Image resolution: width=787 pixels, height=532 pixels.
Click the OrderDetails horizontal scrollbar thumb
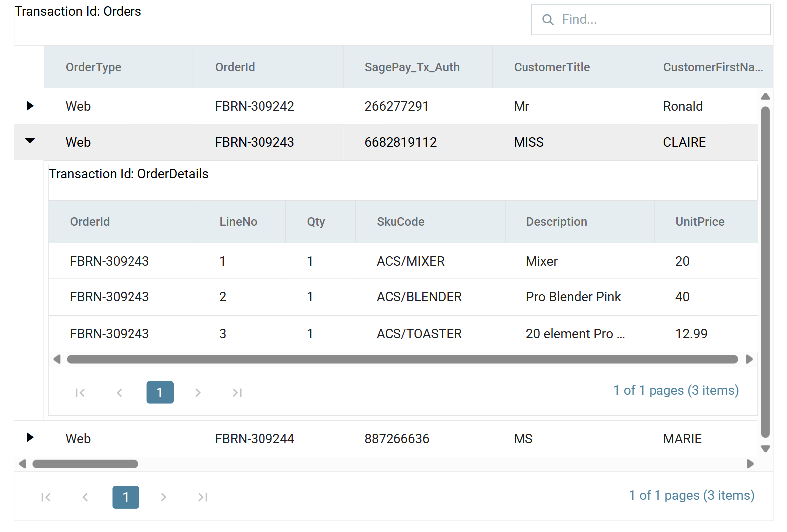click(x=402, y=359)
